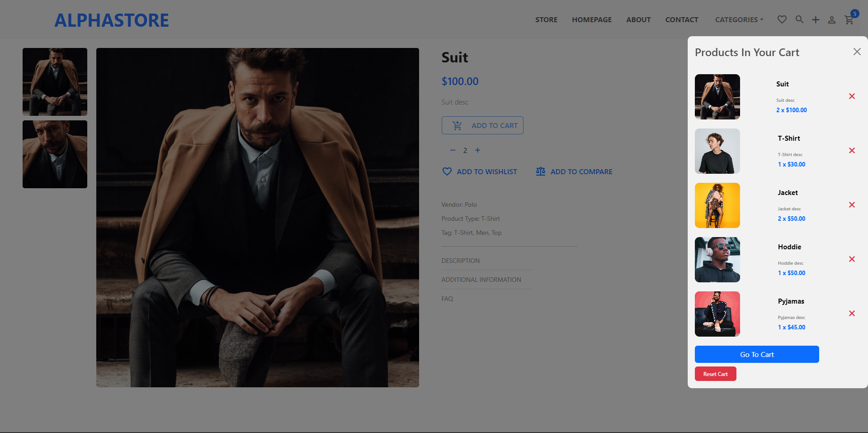Open the wishlist heart icon in header

[782, 19]
